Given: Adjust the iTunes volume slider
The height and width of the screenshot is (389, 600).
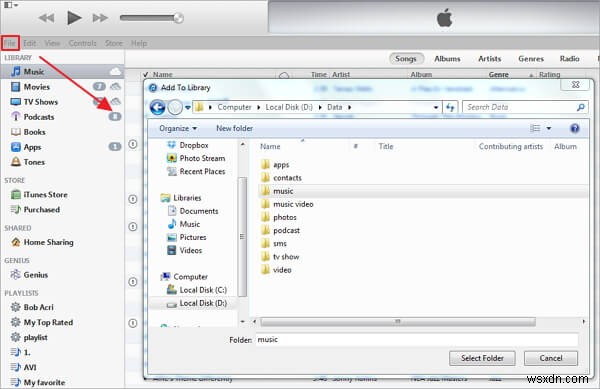Looking at the screenshot, I should [152, 18].
